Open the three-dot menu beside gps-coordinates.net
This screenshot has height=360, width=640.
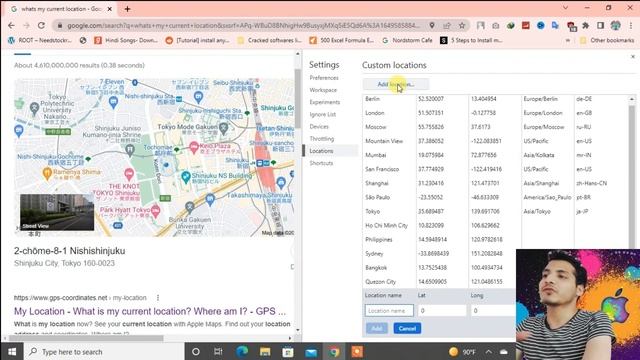158,298
